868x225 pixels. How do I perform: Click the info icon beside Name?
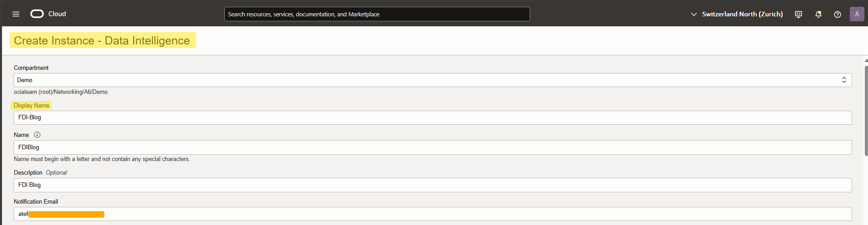[x=37, y=135]
